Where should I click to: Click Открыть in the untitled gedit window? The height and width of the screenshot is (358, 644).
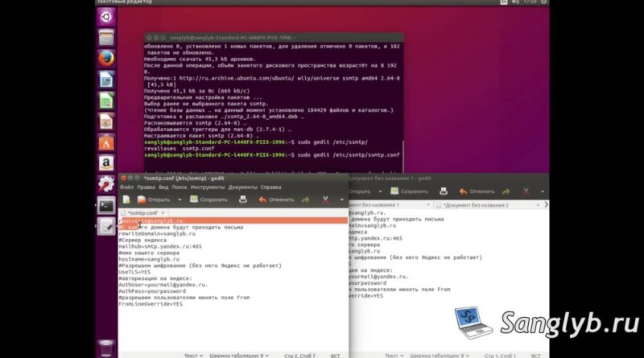[360, 191]
